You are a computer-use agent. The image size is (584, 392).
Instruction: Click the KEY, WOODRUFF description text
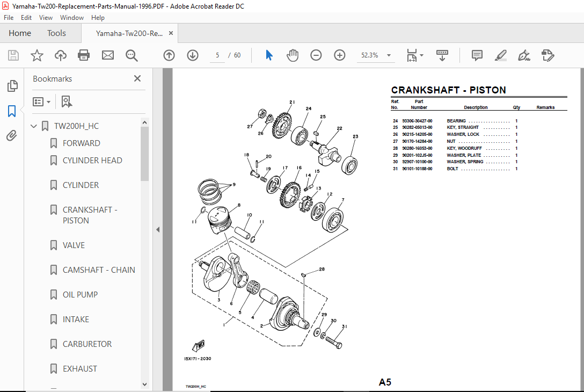tap(464, 148)
